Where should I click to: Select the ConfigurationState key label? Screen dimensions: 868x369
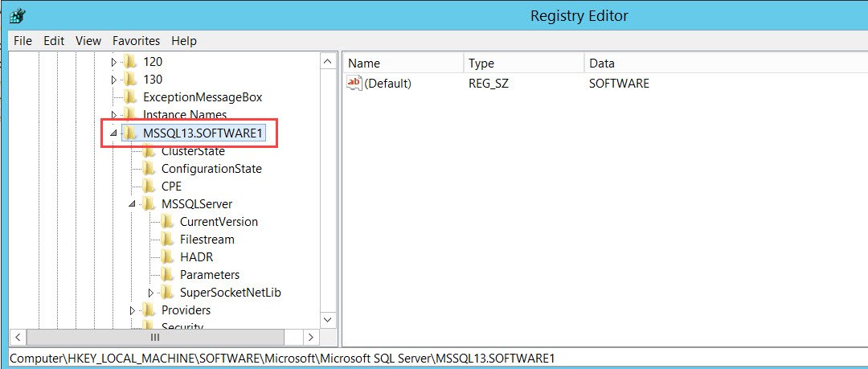coord(211,169)
